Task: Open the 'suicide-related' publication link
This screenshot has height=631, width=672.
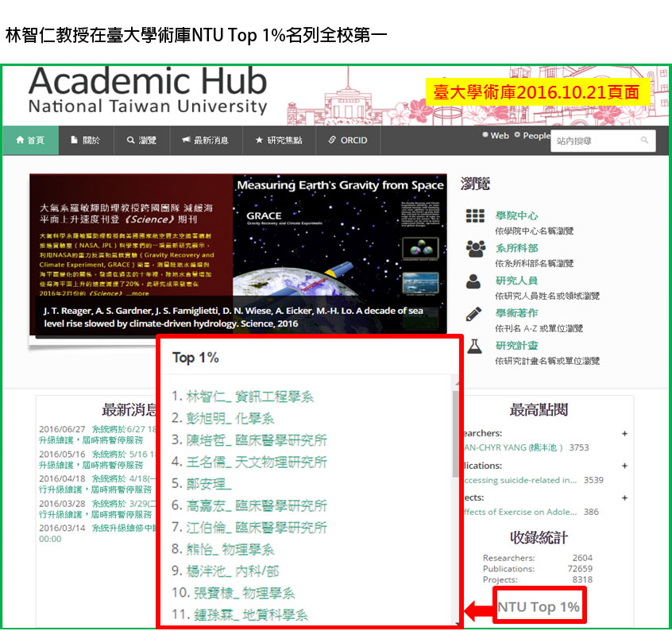Action: 521,480
